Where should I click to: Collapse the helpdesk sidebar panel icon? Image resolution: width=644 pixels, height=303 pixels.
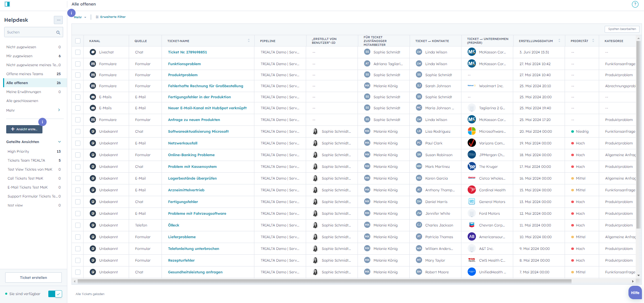point(7,4)
